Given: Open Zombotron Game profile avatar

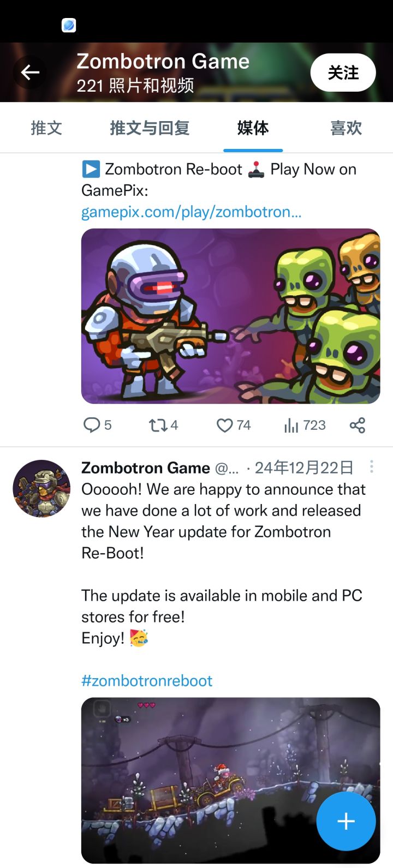Looking at the screenshot, I should pyautogui.click(x=41, y=489).
